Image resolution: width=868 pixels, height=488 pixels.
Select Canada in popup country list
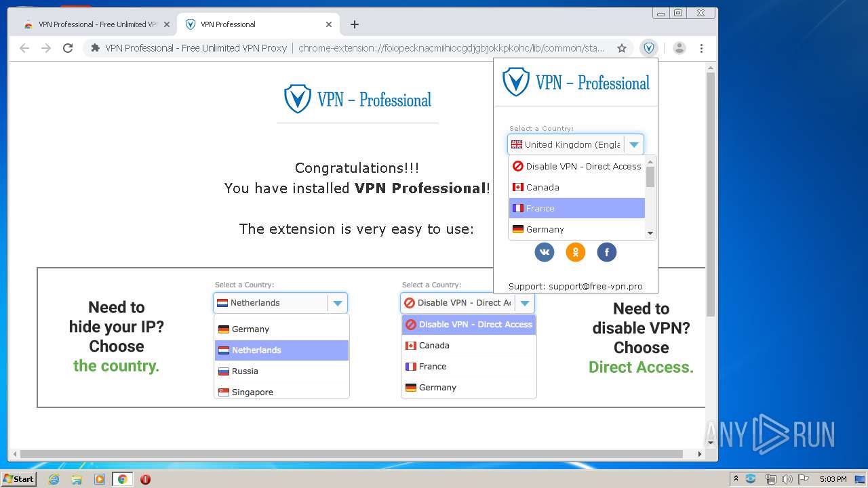(x=577, y=187)
